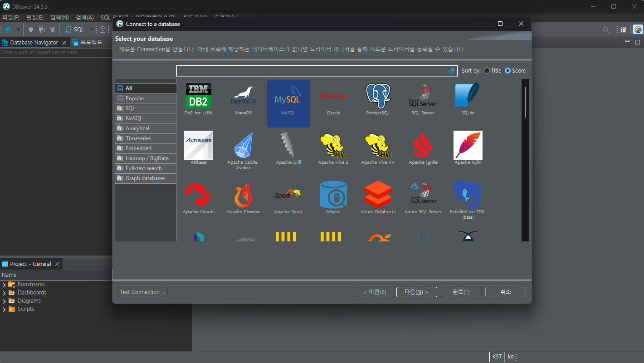Screen dimensions: 644x363
Task: Click the Connect plug toolbar icon
Action: pos(31,29)
